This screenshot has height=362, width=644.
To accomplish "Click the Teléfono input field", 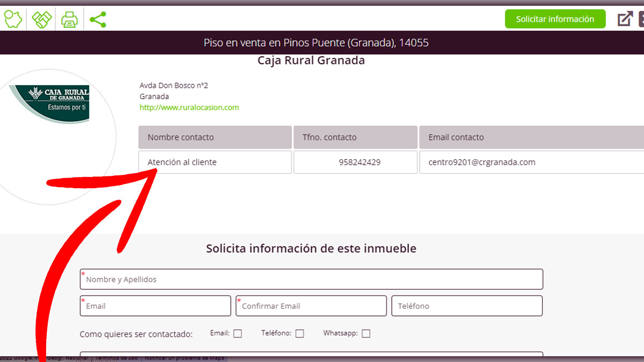I will click(x=467, y=306).
